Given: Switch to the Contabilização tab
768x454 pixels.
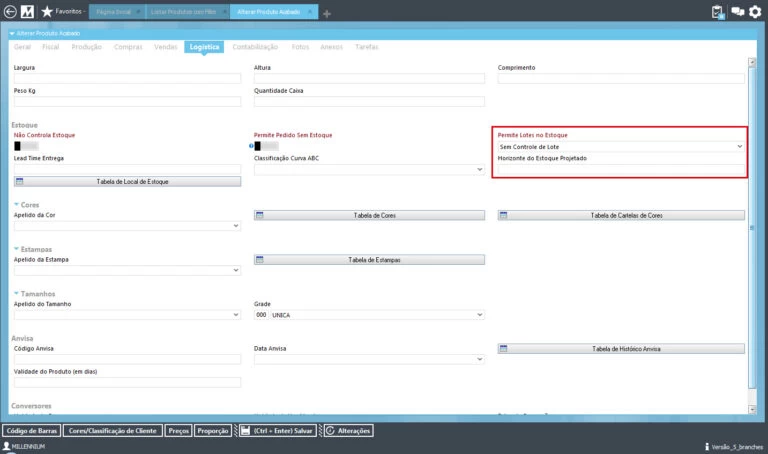Looking at the screenshot, I should [x=255, y=47].
